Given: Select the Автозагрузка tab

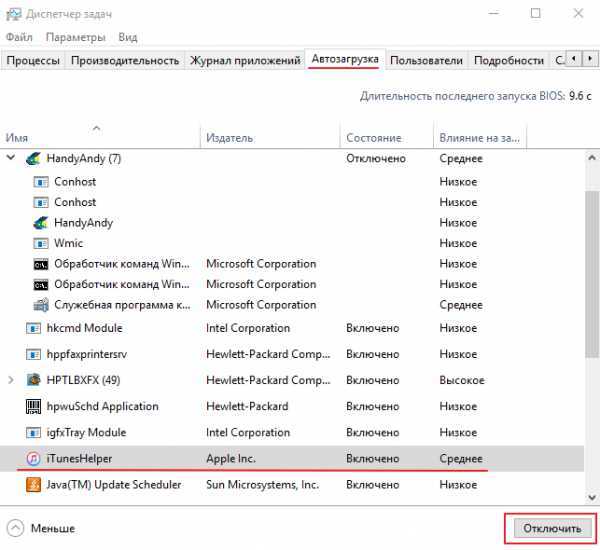Looking at the screenshot, I should 345,59.
